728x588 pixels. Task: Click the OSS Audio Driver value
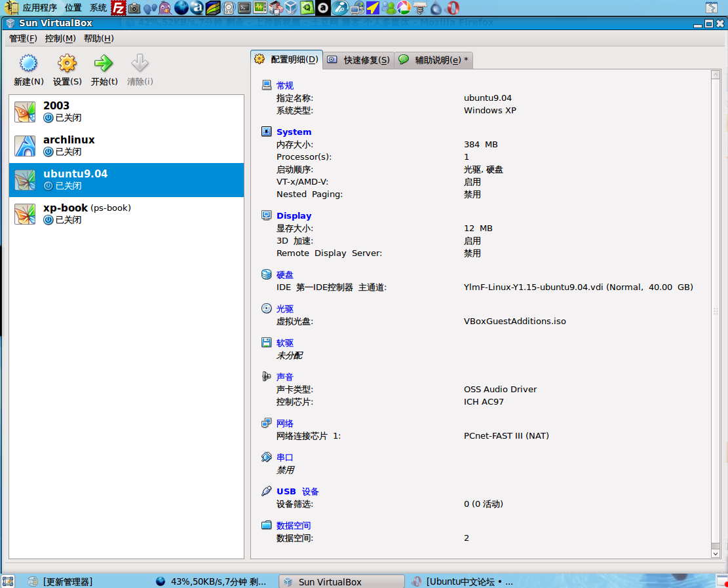click(501, 390)
